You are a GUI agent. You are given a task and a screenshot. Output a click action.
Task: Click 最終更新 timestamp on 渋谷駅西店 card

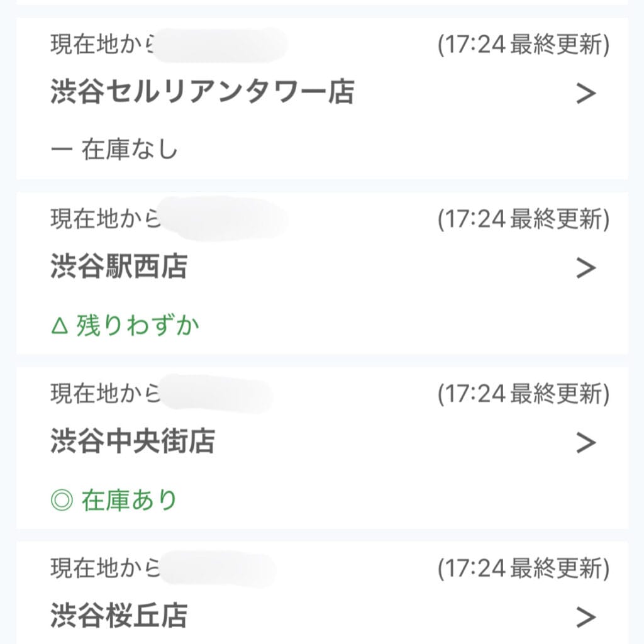523,219
